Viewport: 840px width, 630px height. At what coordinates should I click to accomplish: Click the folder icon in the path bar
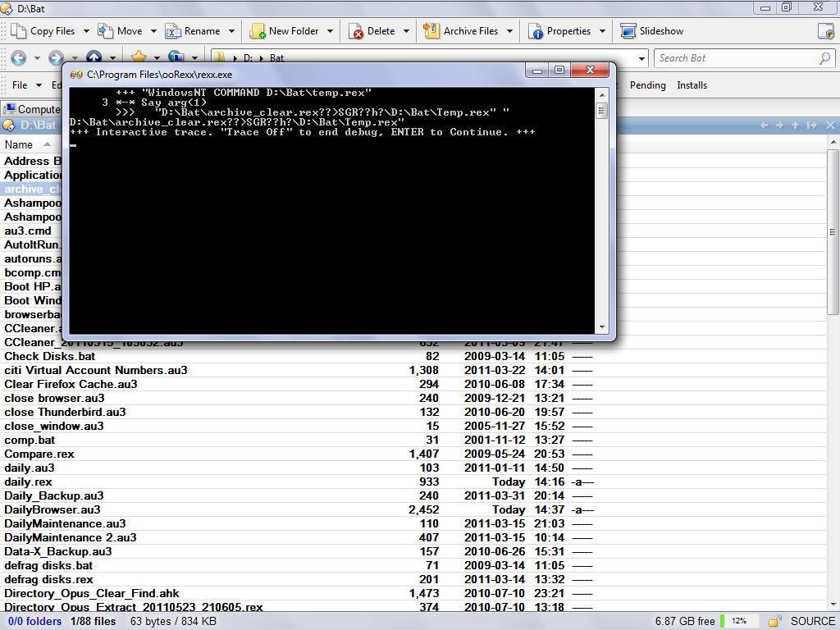(218, 57)
